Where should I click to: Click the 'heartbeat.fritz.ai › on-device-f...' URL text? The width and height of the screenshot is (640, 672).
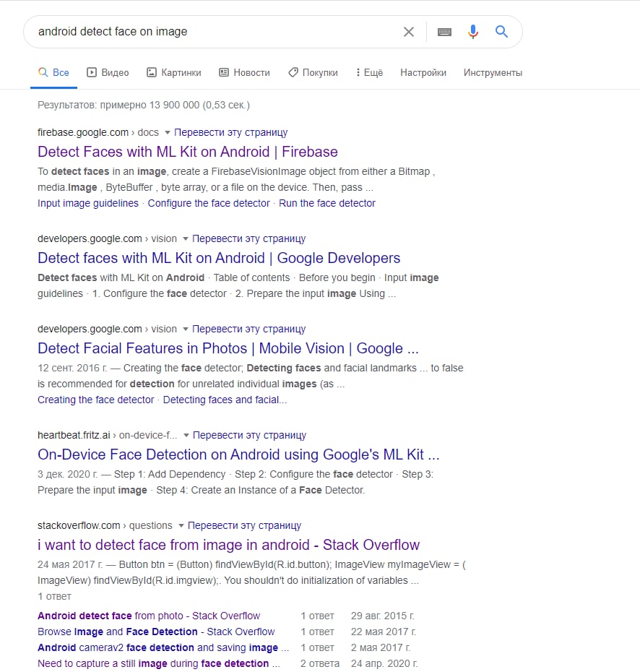(107, 436)
